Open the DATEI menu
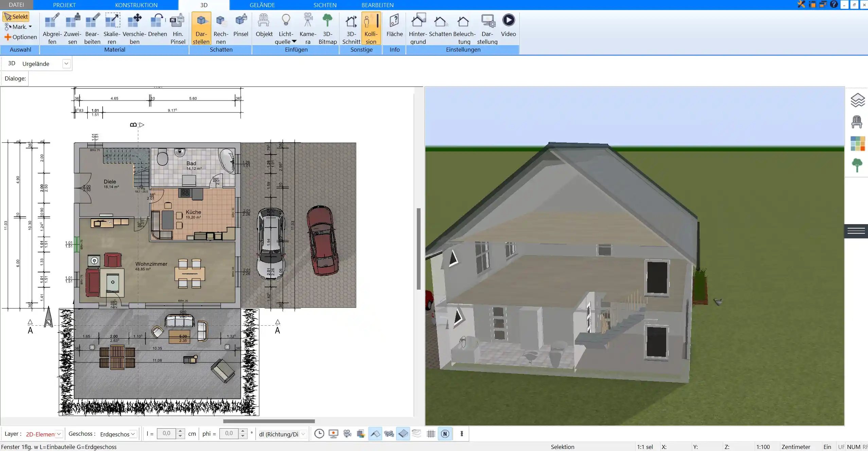 tap(16, 5)
